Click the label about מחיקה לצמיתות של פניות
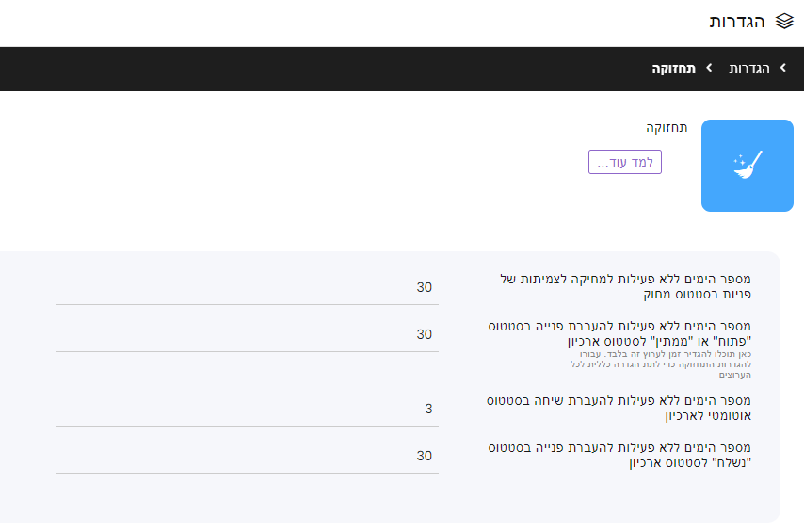 tap(625, 286)
